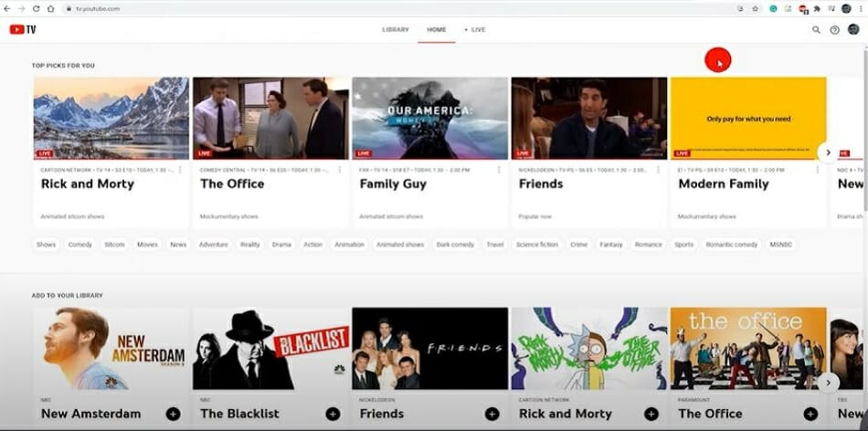
Task: Show next Top Picks with arrow
Action: (828, 152)
